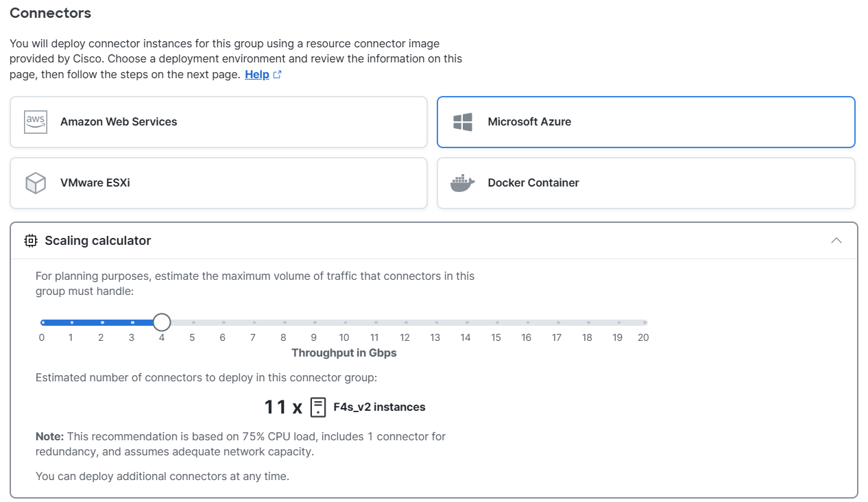
Task: Click the 'F4s_v2 instances' text
Action: pyautogui.click(x=379, y=407)
